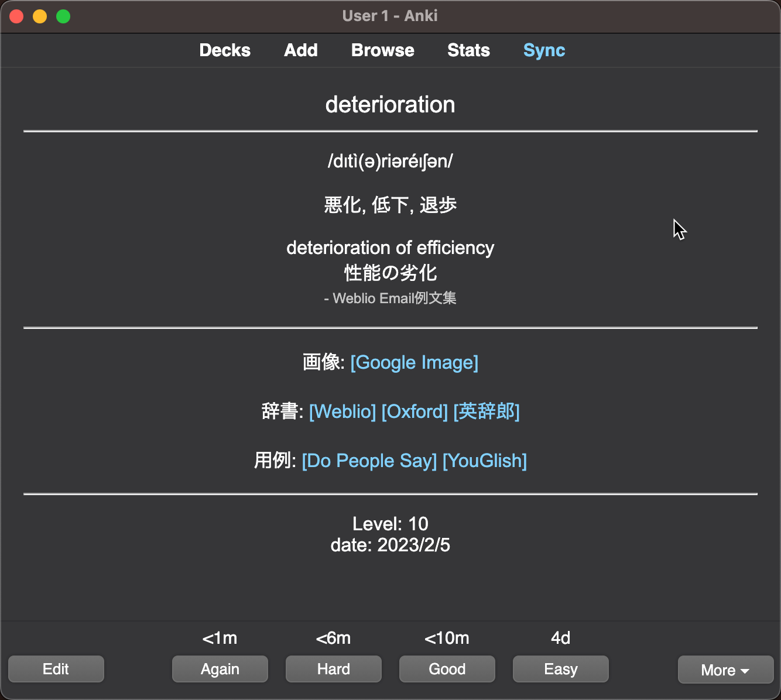
Task: Click the phonetic transcription /dɪtì(ə)riəréɪʃən/
Action: pos(390,161)
